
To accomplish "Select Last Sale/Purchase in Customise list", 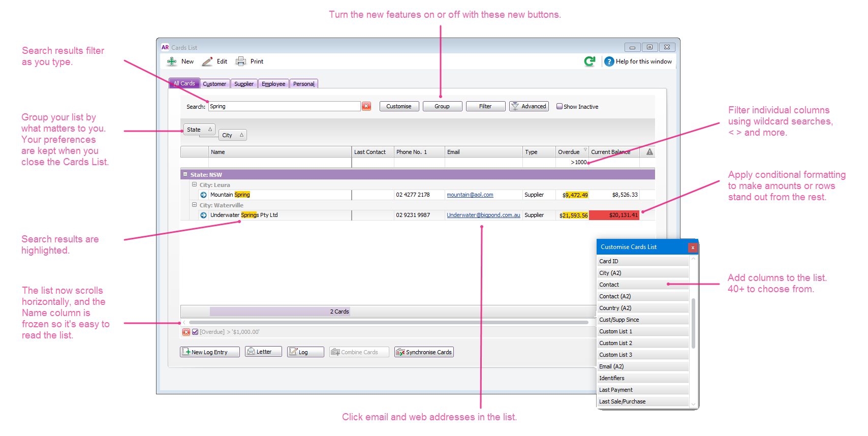I will [643, 401].
